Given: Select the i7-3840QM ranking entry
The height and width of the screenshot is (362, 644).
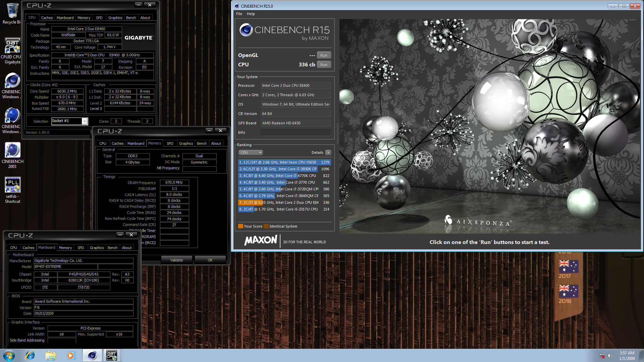Looking at the screenshot, I should [x=284, y=196].
